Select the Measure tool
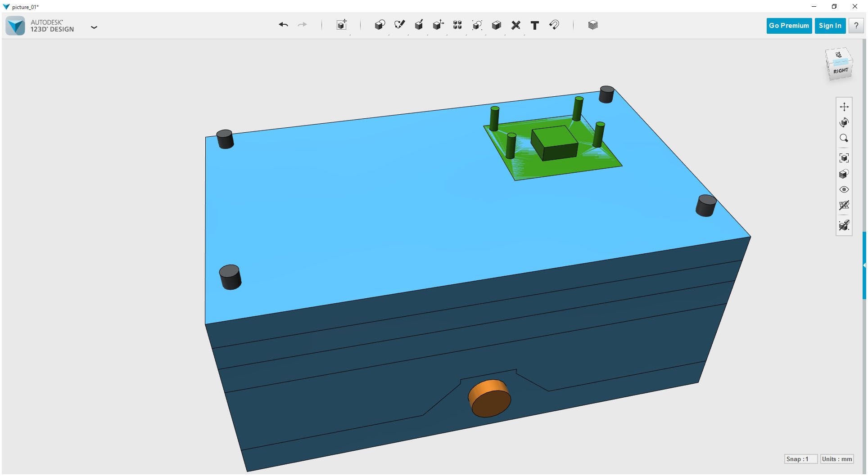 (516, 25)
